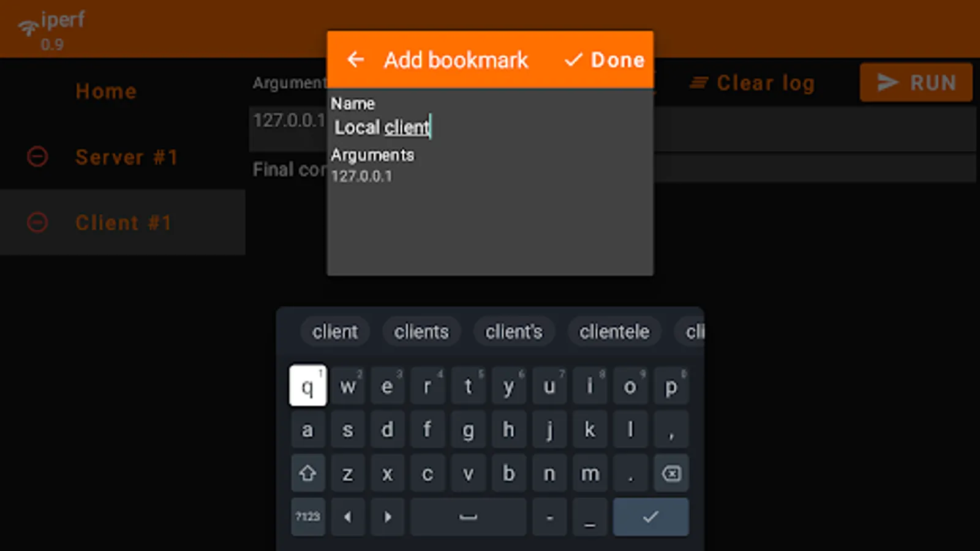Select Server #1 in the sidebar
The image size is (980, 551).
(127, 157)
